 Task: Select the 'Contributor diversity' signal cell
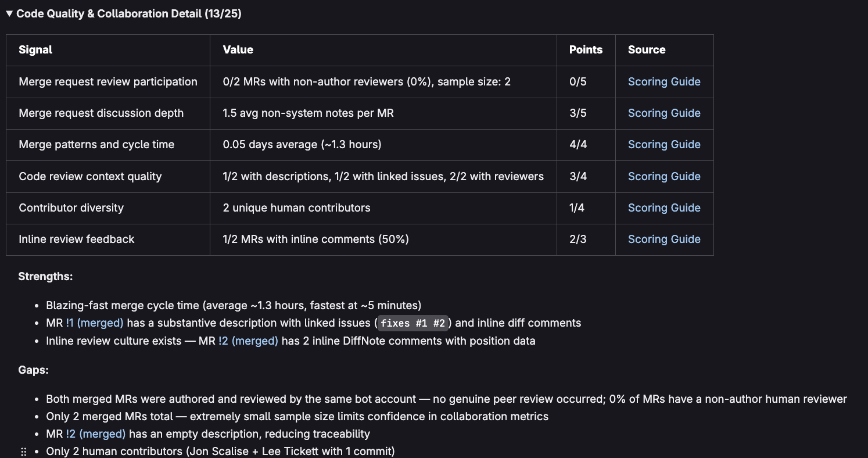pyautogui.click(x=71, y=207)
